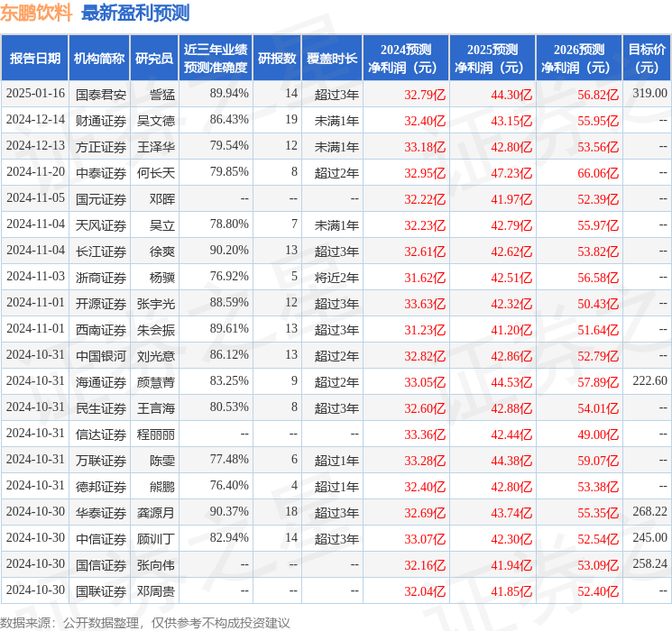The image size is (672, 631).
Task: Select the 中国银河 cell
Action: (x=101, y=356)
